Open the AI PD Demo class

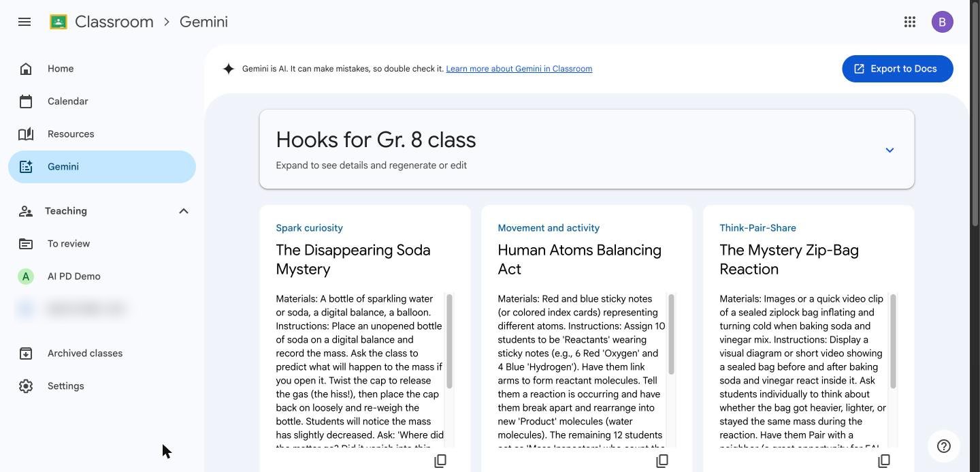click(102, 277)
